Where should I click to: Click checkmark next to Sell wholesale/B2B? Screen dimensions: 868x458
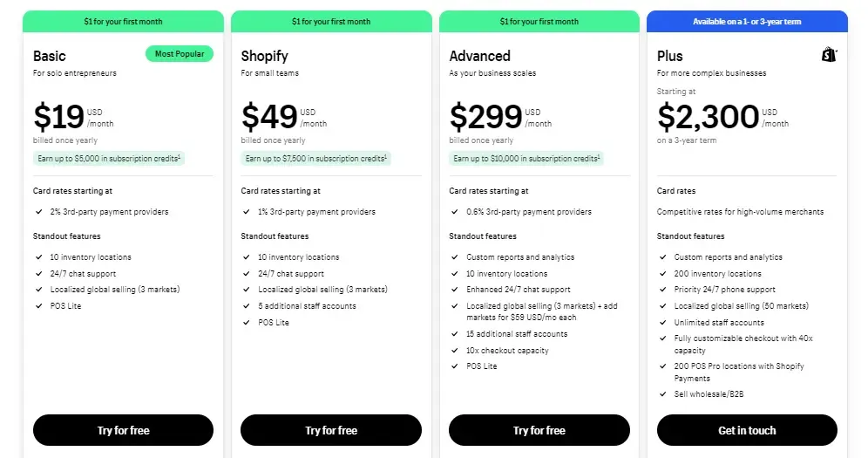click(662, 394)
